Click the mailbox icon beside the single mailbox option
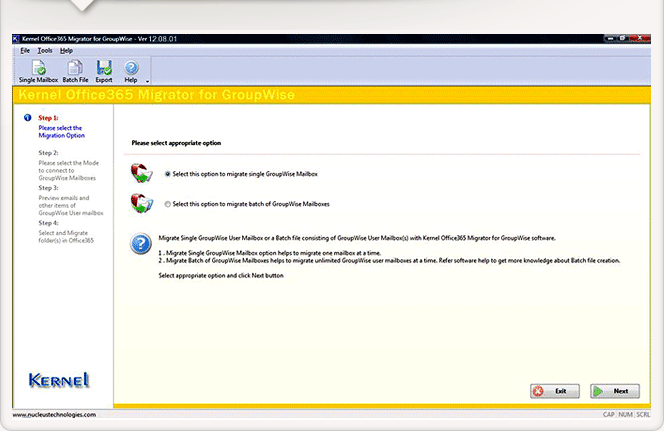 pyautogui.click(x=141, y=173)
